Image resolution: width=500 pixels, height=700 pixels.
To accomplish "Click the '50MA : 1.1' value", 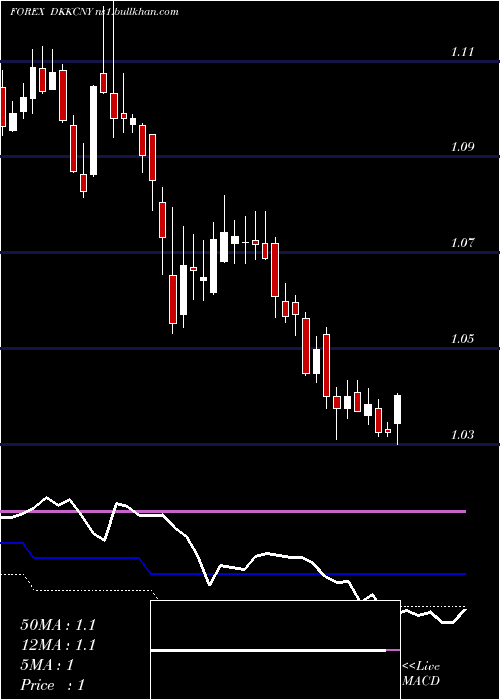I will pyautogui.click(x=58, y=625).
